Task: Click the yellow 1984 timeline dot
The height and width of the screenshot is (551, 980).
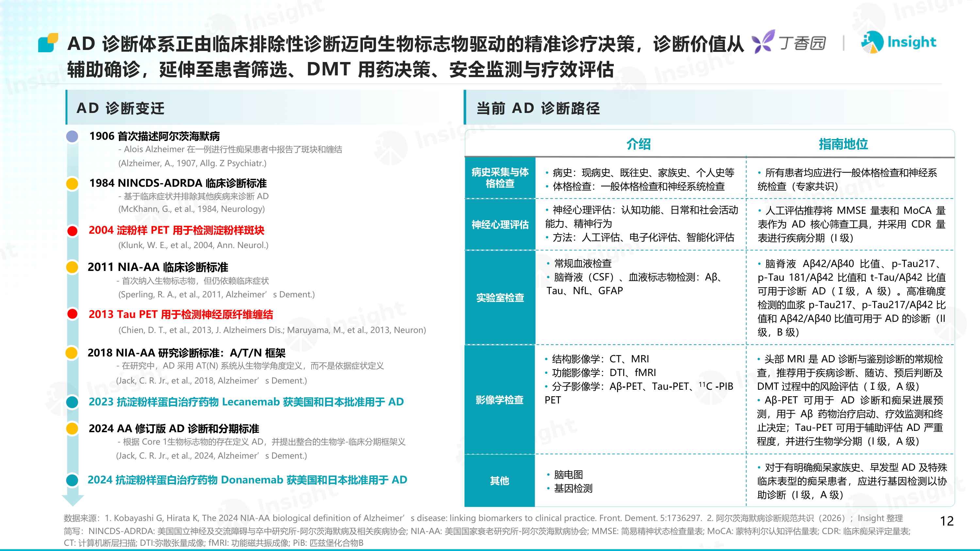Action: pyautogui.click(x=72, y=183)
